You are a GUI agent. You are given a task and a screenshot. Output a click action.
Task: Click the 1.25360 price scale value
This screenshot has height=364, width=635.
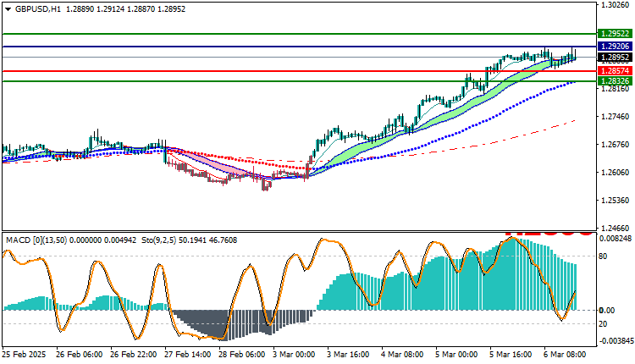tap(616, 201)
